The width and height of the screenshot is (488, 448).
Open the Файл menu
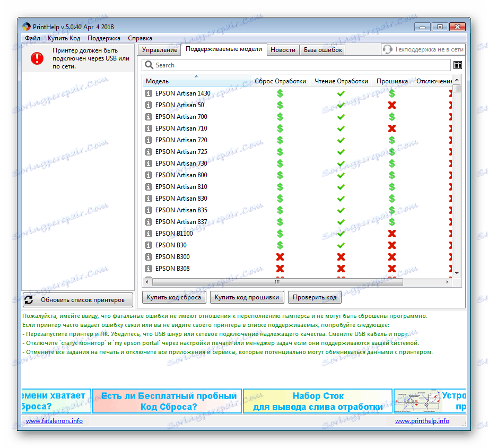click(32, 38)
